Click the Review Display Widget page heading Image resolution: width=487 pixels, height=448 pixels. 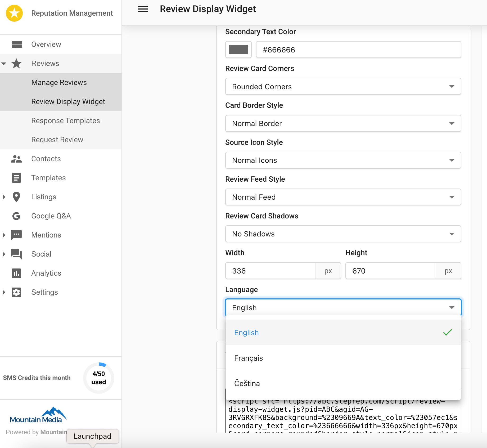208,9
